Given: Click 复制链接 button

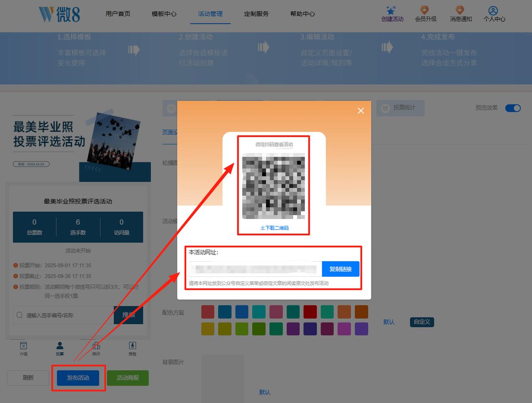Looking at the screenshot, I should pos(340,269).
